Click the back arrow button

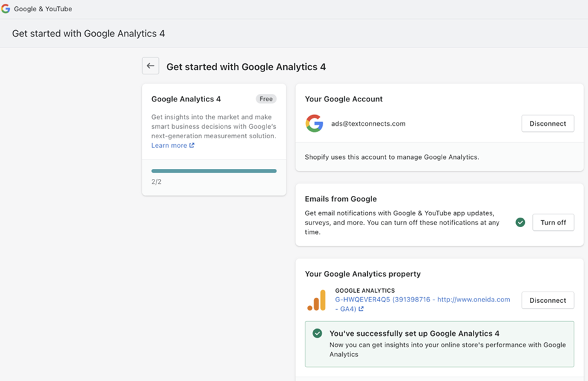(150, 66)
